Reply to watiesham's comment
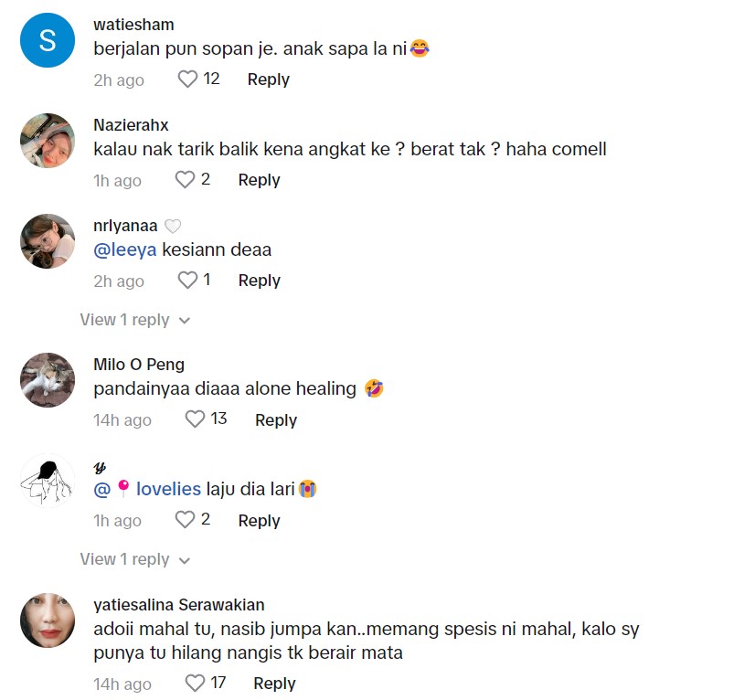Screen dimensions: 755x700 268,80
